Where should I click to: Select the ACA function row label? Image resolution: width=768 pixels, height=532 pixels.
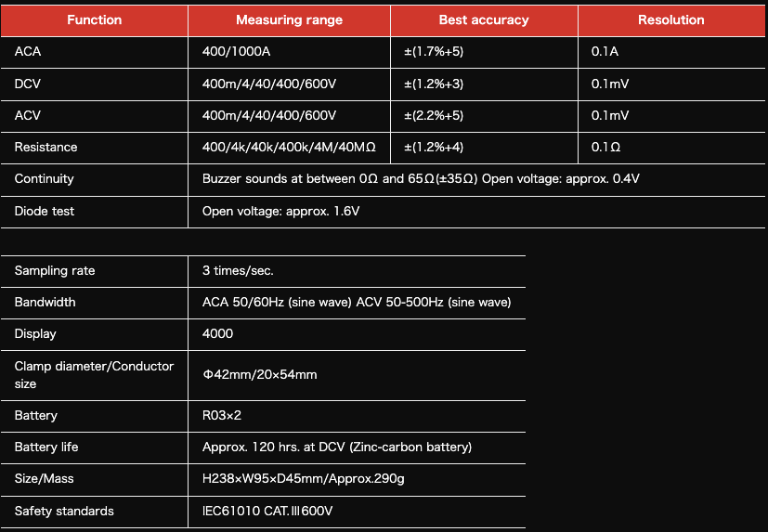click(x=28, y=51)
